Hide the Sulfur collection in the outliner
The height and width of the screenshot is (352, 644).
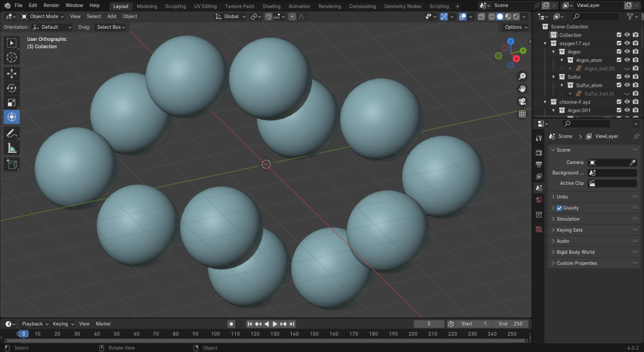point(627,77)
